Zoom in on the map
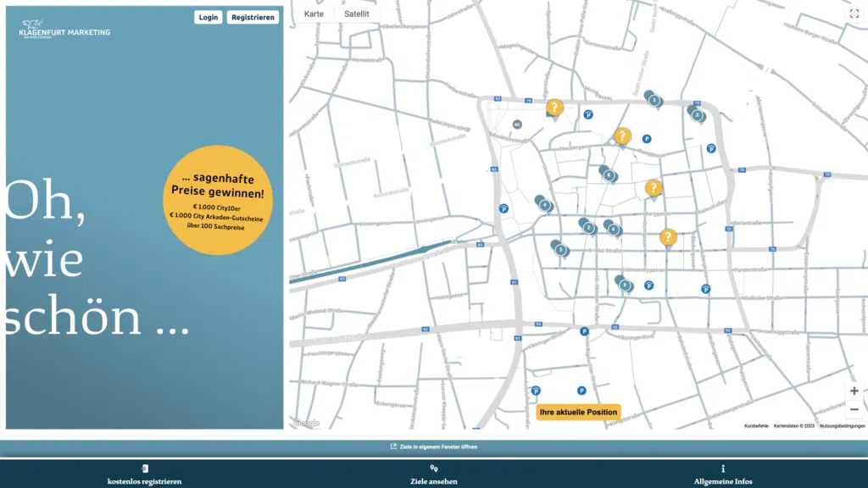 854,391
